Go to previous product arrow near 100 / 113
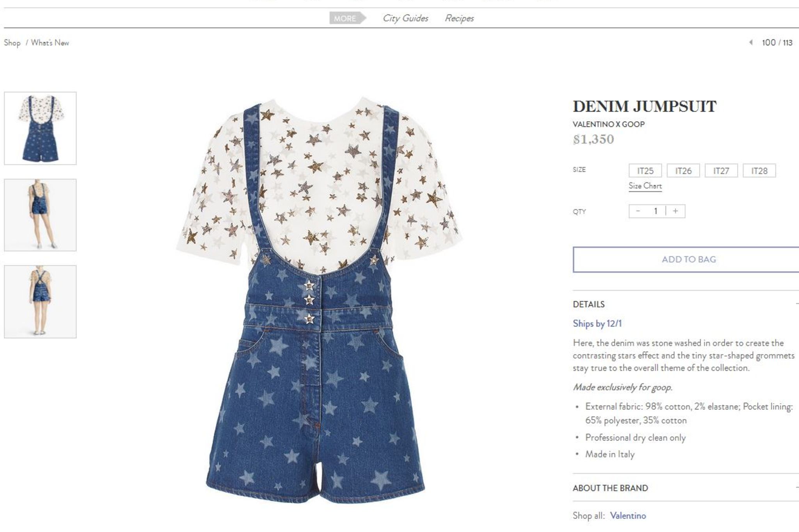 point(751,43)
